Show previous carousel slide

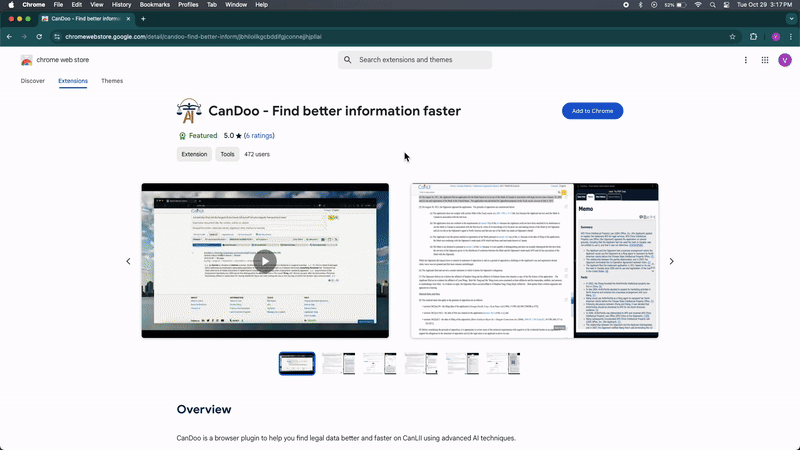[x=129, y=261]
